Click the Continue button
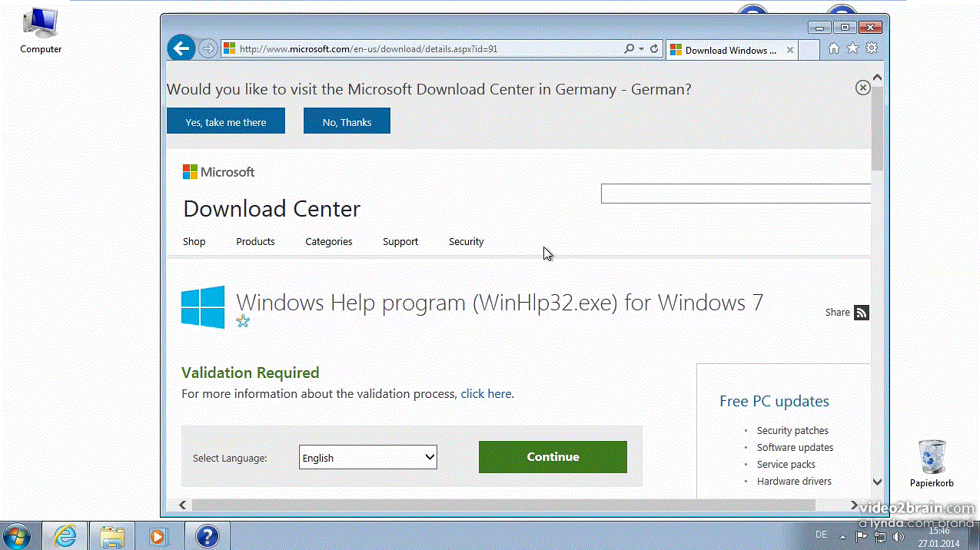This screenshot has width=980, height=550. pos(553,457)
